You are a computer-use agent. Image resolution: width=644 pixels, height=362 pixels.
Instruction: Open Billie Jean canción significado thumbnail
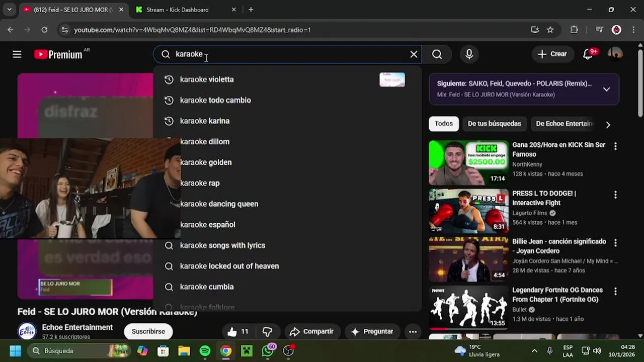468,260
